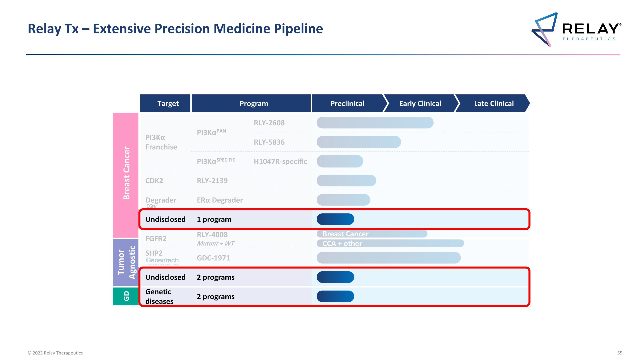This screenshot has width=644, height=362.
Task: Click the Genentech logo under SHP2
Action: pyautogui.click(x=162, y=260)
